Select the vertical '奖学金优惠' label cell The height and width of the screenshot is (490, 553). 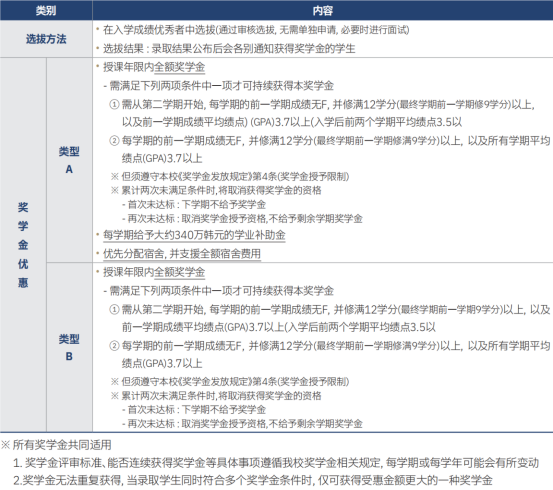[23, 245]
